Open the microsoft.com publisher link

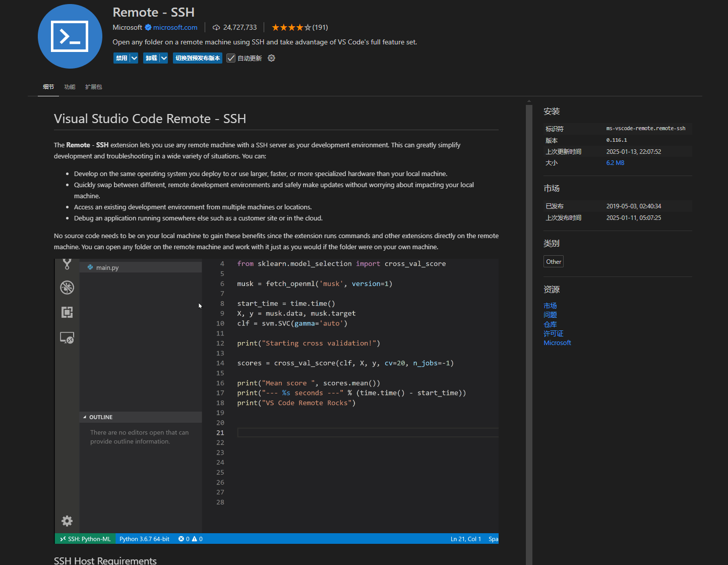coord(175,27)
